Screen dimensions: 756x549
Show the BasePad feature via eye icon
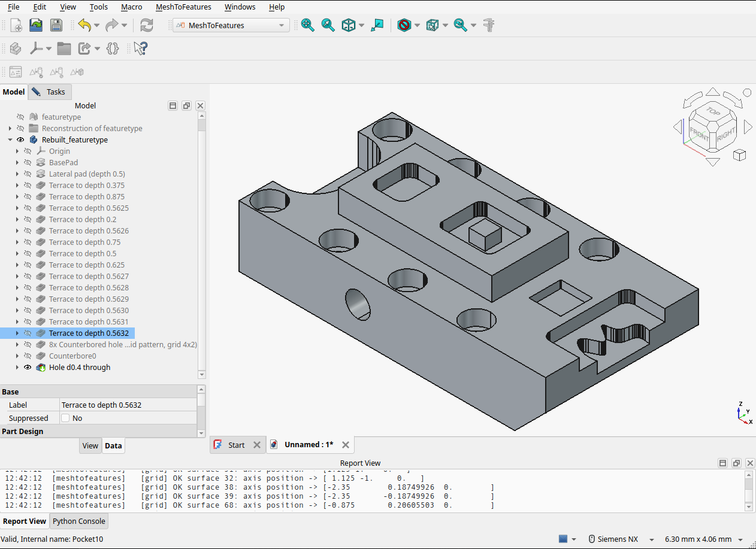click(28, 162)
